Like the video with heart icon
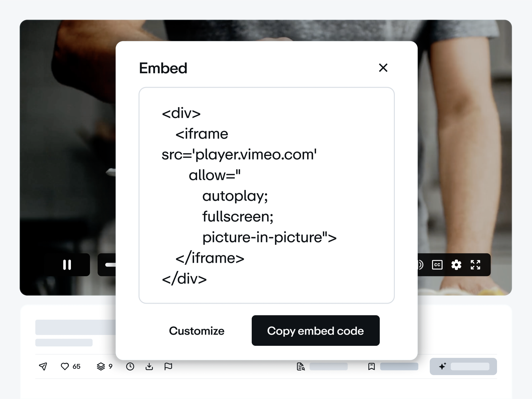 pos(65,367)
